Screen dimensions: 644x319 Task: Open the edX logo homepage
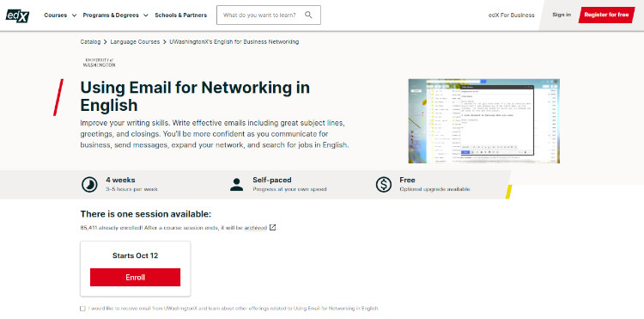coord(17,15)
